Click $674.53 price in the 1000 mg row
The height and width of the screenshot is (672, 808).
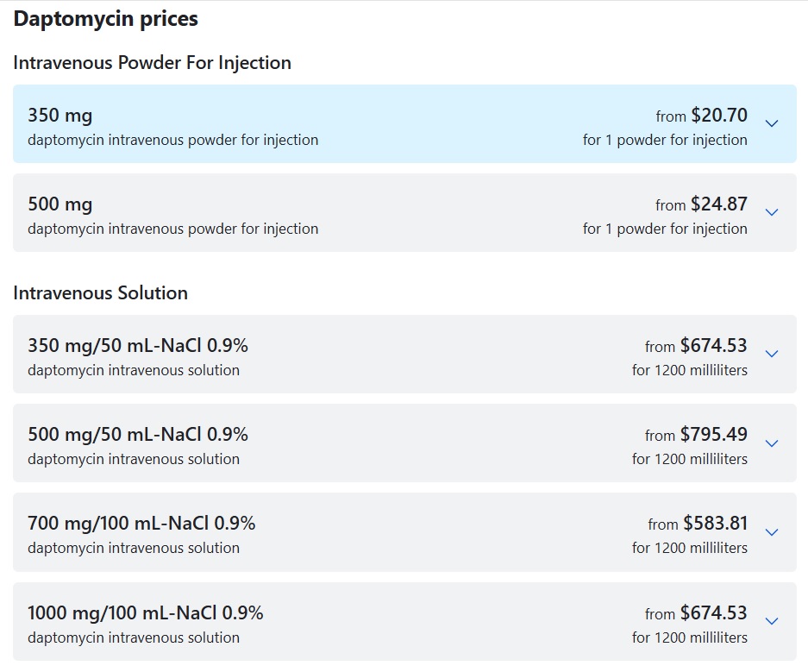point(713,612)
